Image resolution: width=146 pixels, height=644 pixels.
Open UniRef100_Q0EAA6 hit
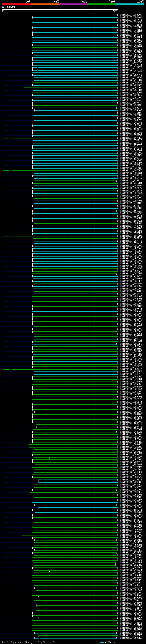pos(131,42)
